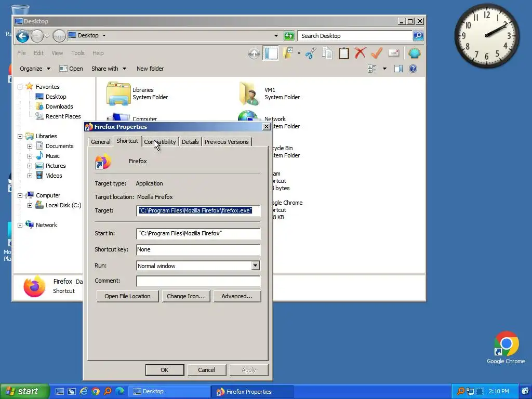Click the folder options checkmark icon
Image resolution: width=532 pixels, height=399 pixels.
(288, 54)
